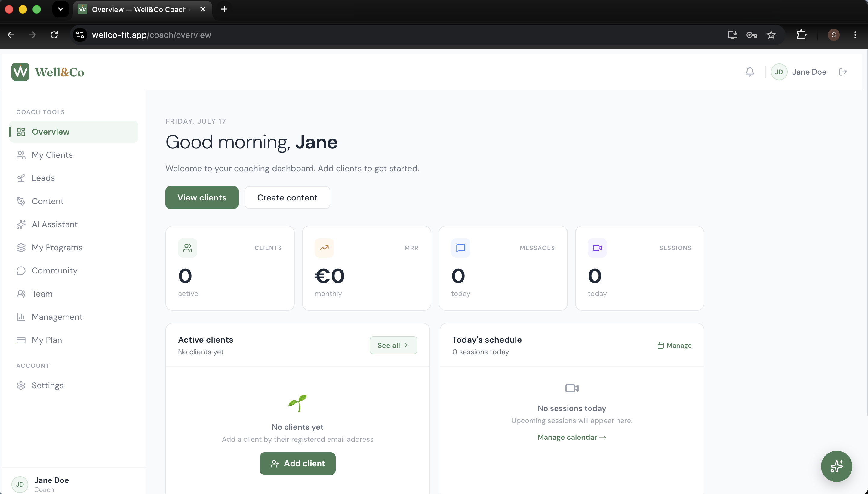Click the MRR trending arrow icon
Screen dimensions: 868x494
click(x=324, y=248)
